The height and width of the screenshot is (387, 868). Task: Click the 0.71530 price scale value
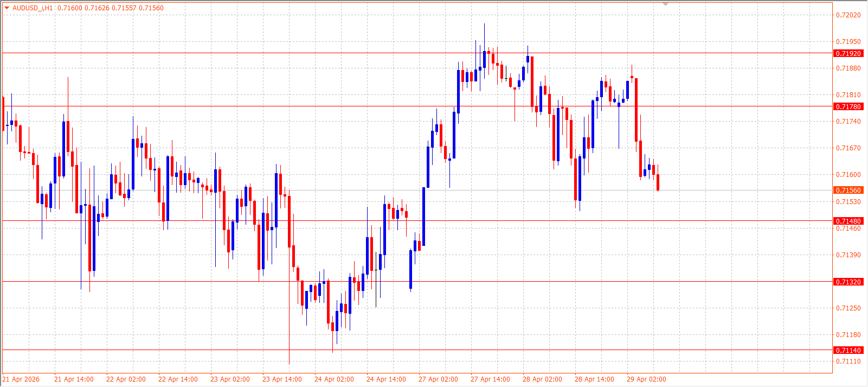coord(848,201)
